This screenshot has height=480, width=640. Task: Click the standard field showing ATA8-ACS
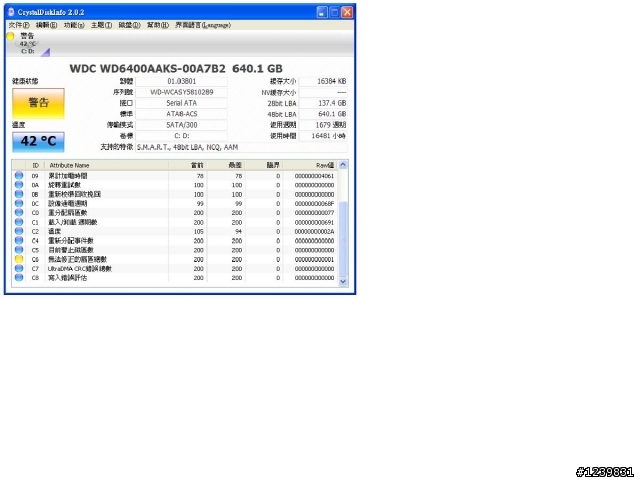pyautogui.click(x=182, y=114)
